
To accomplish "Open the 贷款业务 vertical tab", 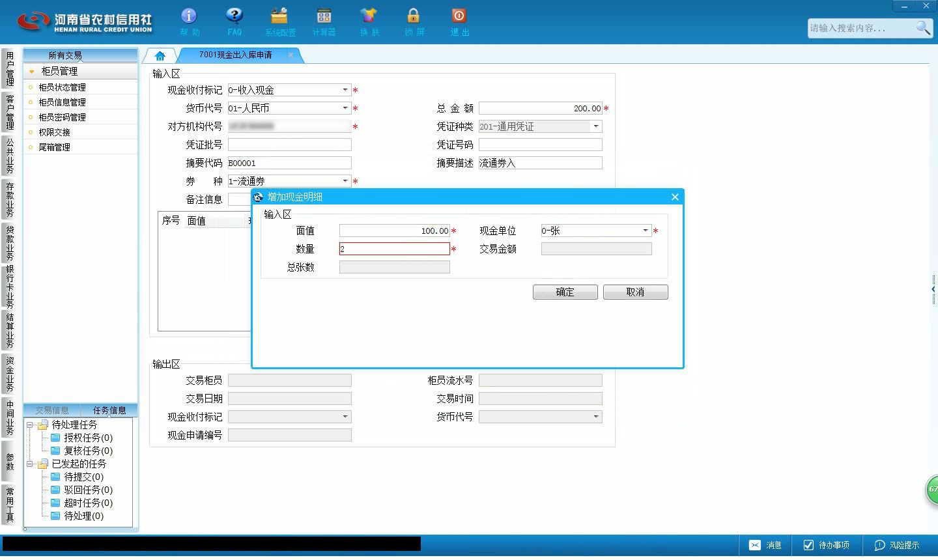I will (9, 243).
